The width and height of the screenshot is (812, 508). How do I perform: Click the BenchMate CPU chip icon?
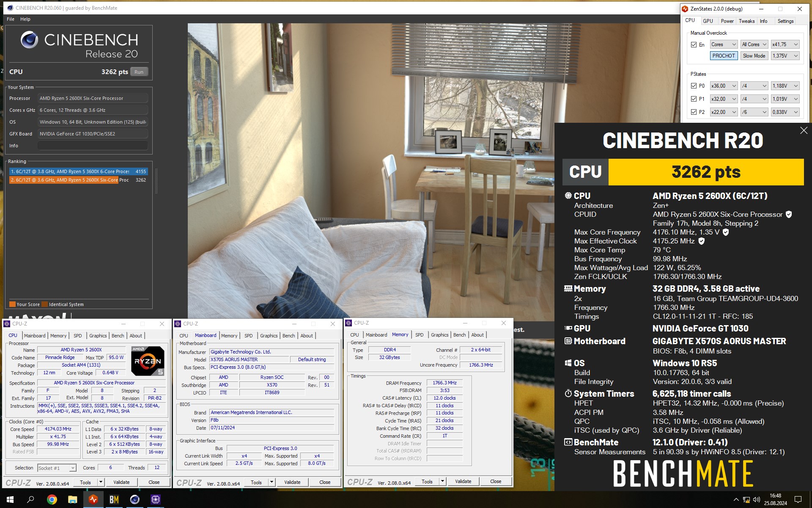click(x=568, y=196)
